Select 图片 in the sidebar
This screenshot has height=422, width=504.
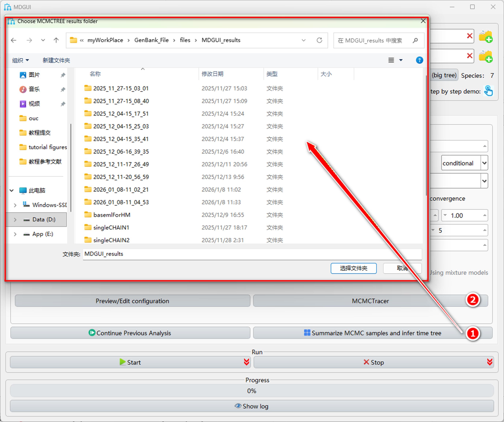(34, 75)
